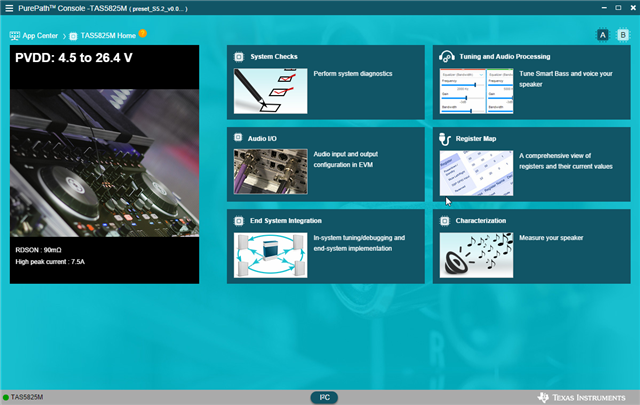The image size is (640, 405).
Task: Click 'Measure your speaker' text
Action: [x=551, y=238]
